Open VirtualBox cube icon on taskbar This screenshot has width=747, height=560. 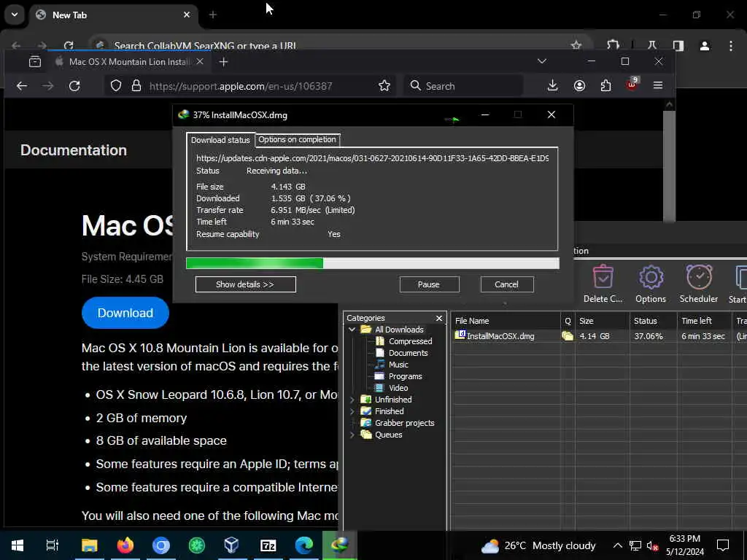pyautogui.click(x=232, y=545)
